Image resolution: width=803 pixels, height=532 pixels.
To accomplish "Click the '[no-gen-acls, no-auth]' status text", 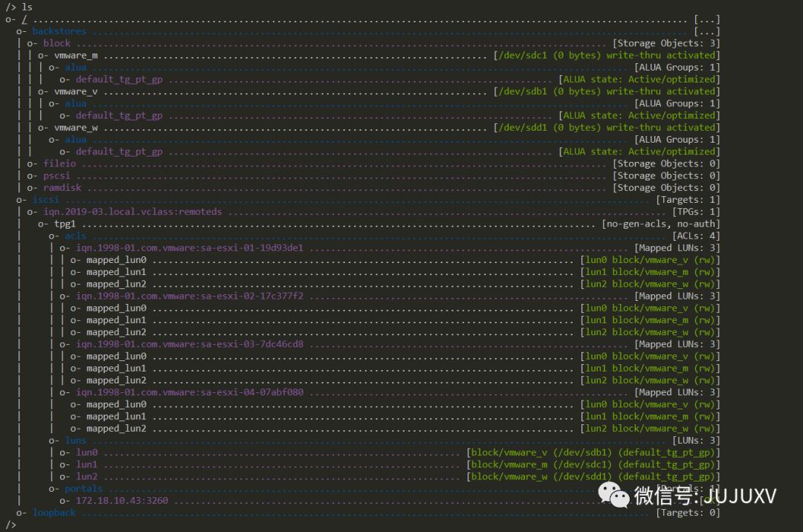I will click(661, 224).
